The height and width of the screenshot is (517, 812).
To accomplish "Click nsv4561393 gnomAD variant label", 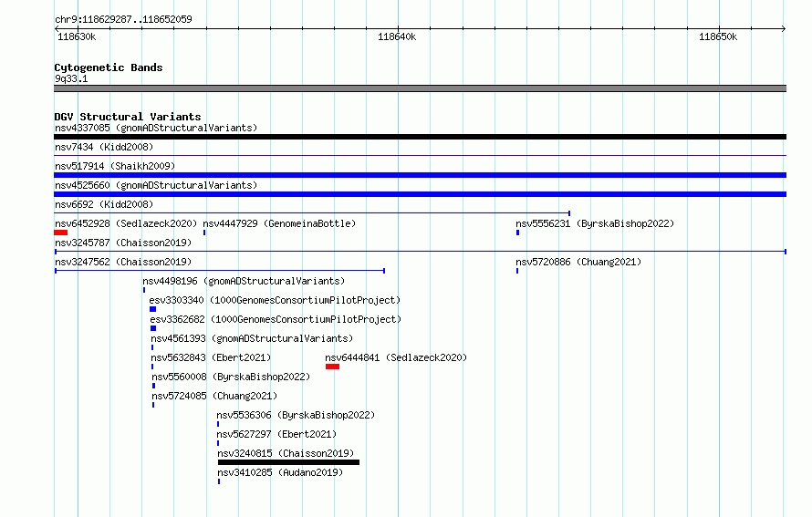I will tap(252, 338).
